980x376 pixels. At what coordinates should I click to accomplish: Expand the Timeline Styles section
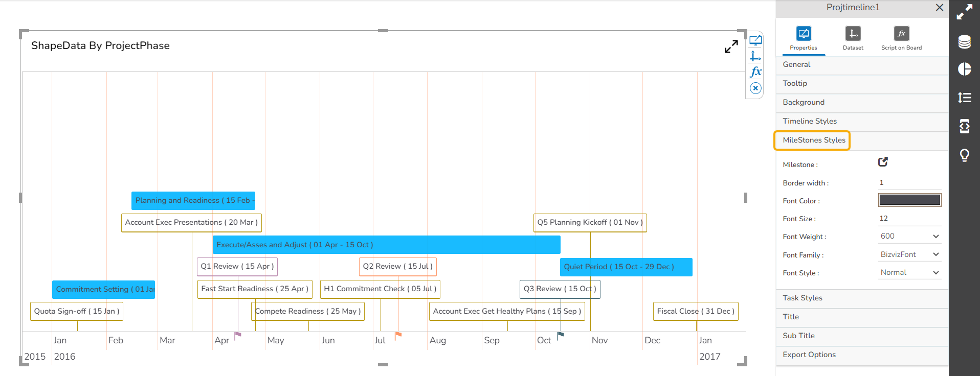[x=810, y=121]
